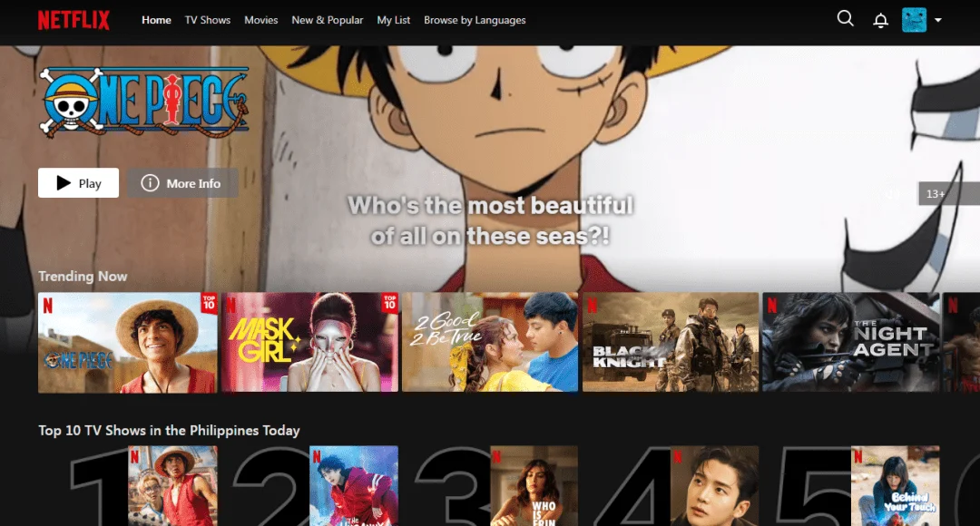This screenshot has height=526, width=980.
Task: Open the Mask Girl thumbnail
Action: pos(309,342)
